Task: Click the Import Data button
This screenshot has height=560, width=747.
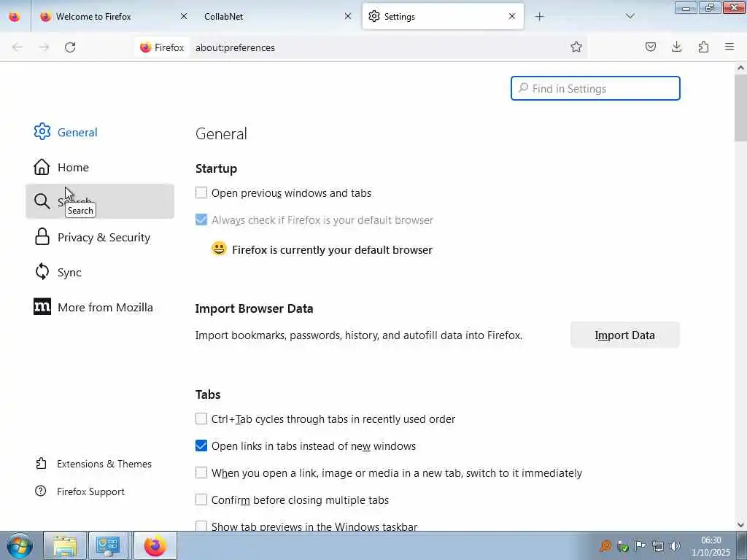Action: click(624, 335)
